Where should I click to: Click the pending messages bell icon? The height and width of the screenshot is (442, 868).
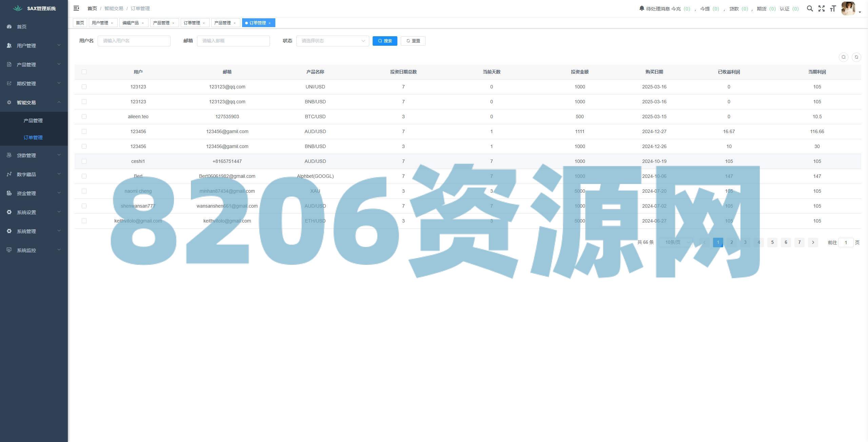(642, 8)
